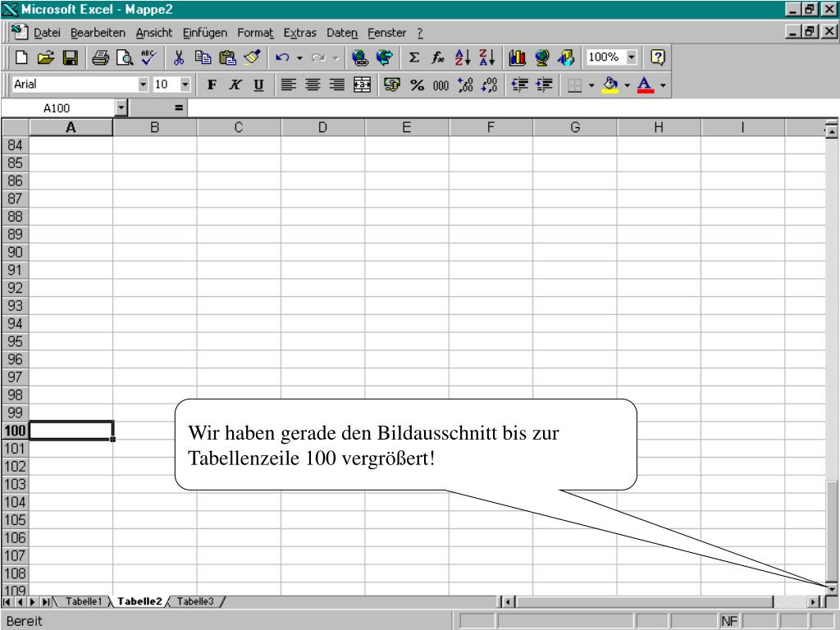Run spell check with ABC icon
Screen dimensions: 840x630
pyautogui.click(x=148, y=57)
